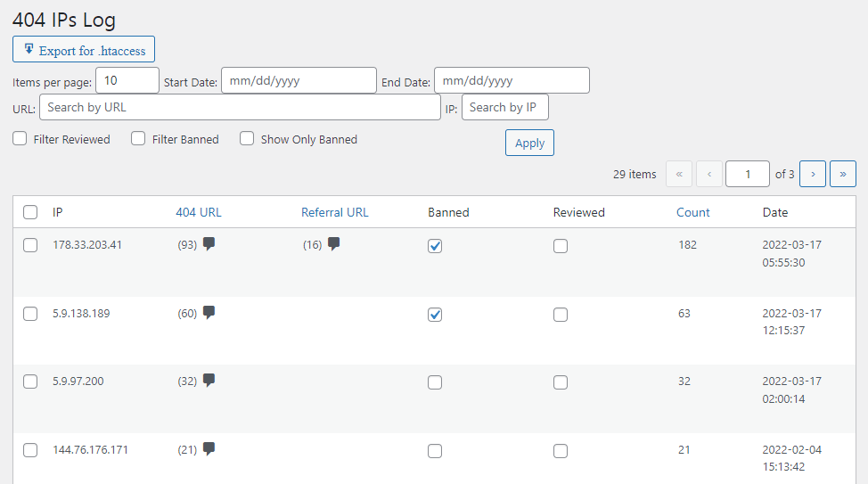Focus the Search by URL field
Screen dimensions: 868x484
[x=240, y=108]
